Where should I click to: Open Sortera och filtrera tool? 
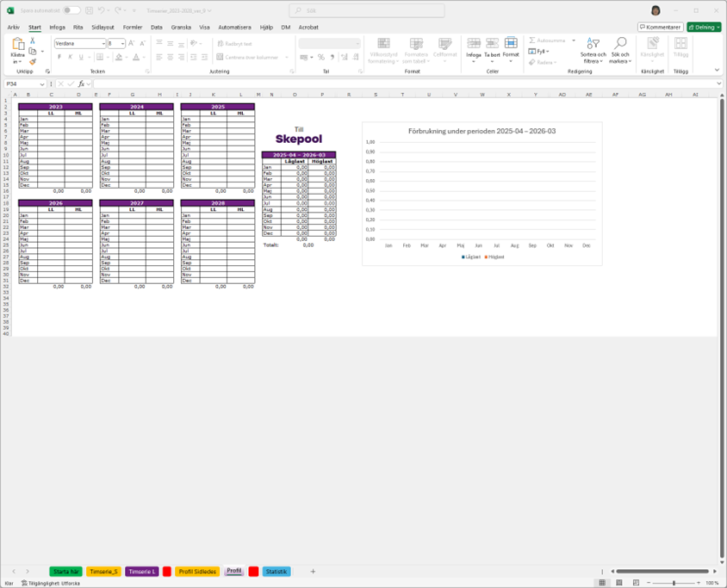point(593,50)
